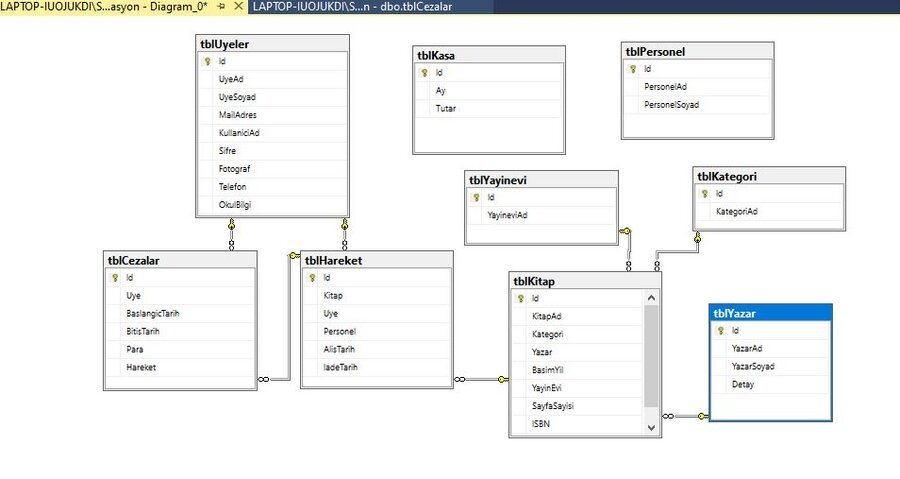900x479 pixels.
Task: Select the tblPersonel table title
Action: tap(697, 51)
